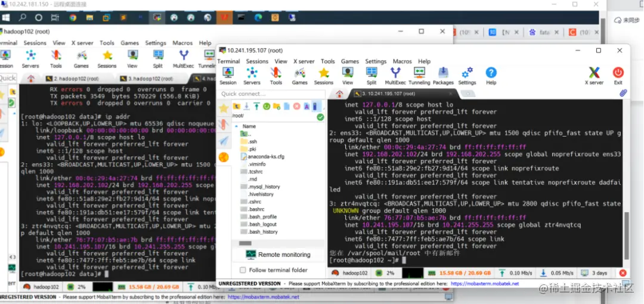This screenshot has height=304, width=644.
Task: Open Tunneling tool in front window
Action: [419, 76]
